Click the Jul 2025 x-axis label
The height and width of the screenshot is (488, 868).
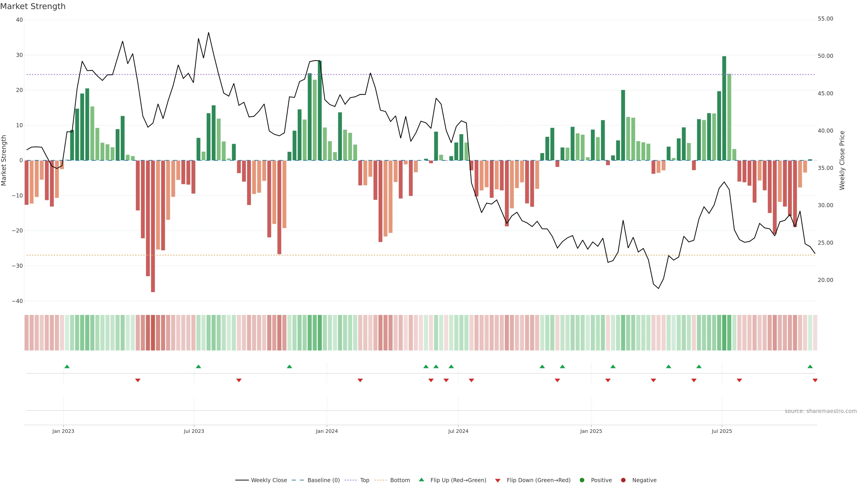coord(722,431)
